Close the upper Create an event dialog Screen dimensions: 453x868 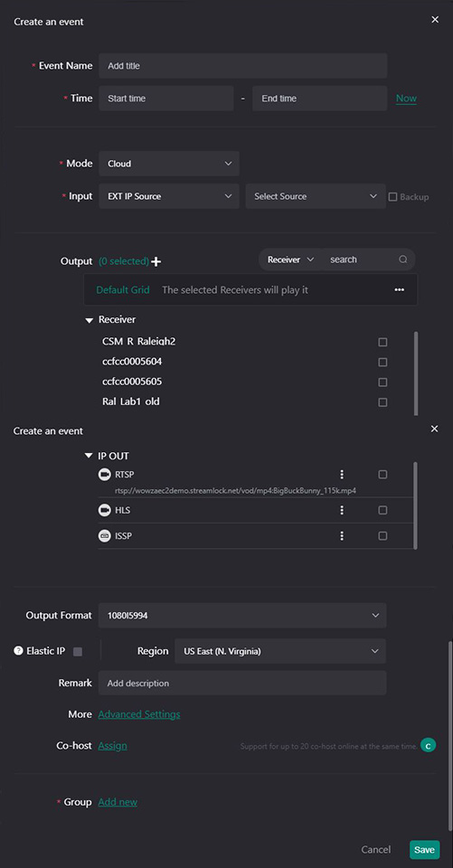(435, 20)
